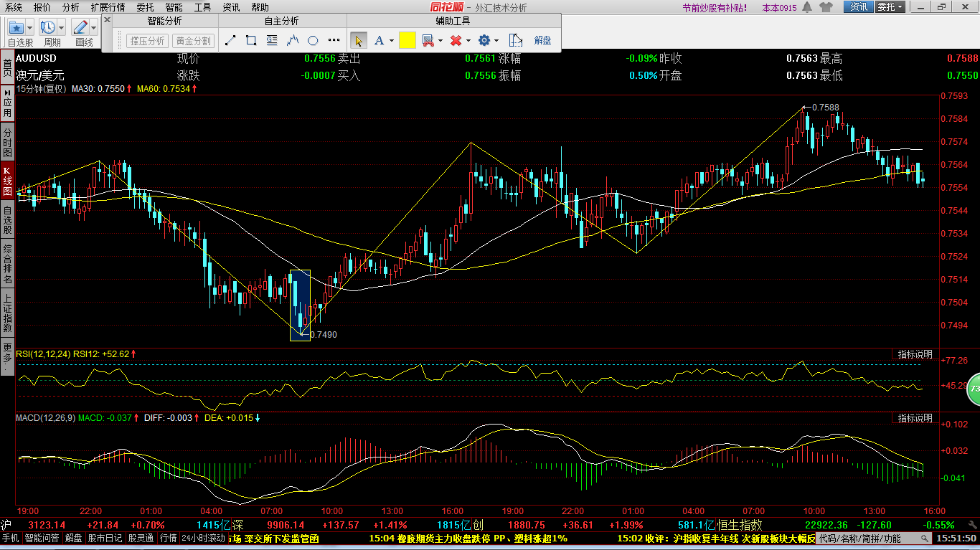This screenshot has height=550, width=980.
Task: Expand the 自选股 dropdown arrow
Action: coord(30,27)
